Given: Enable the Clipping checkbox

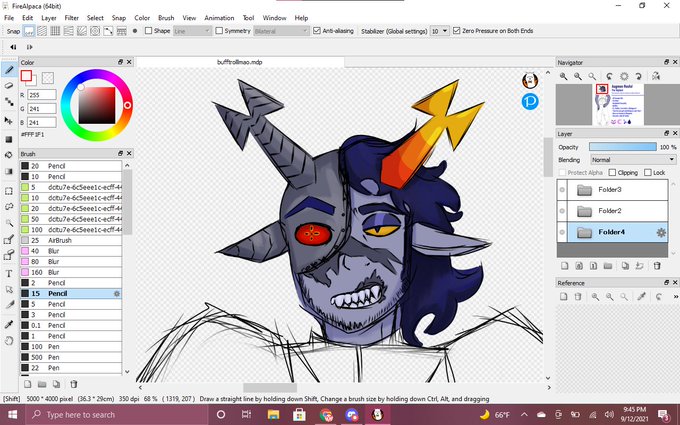Looking at the screenshot, I should pos(612,173).
